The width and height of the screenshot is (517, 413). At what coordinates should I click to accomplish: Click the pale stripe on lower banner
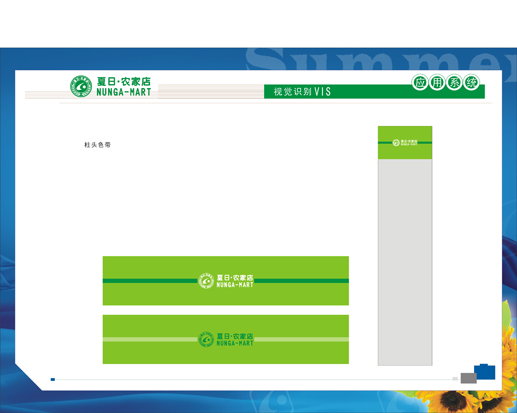[x=226, y=339]
